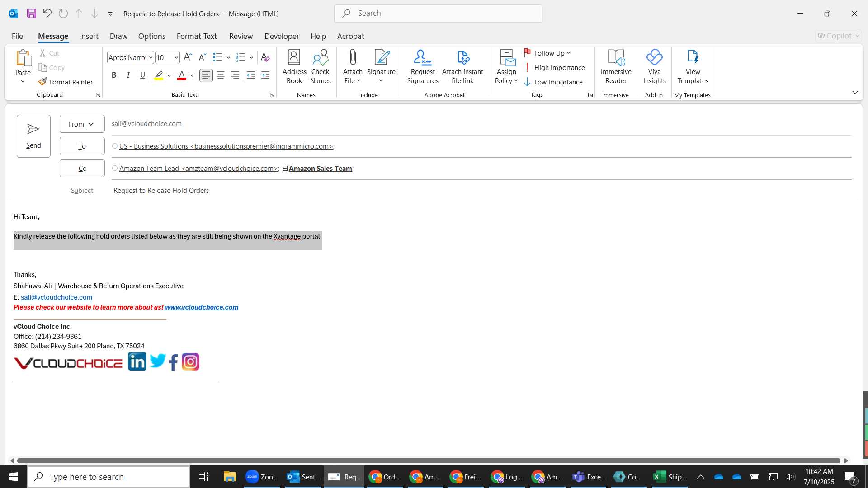
Task: Clear all formatting icon
Action: 265,57
